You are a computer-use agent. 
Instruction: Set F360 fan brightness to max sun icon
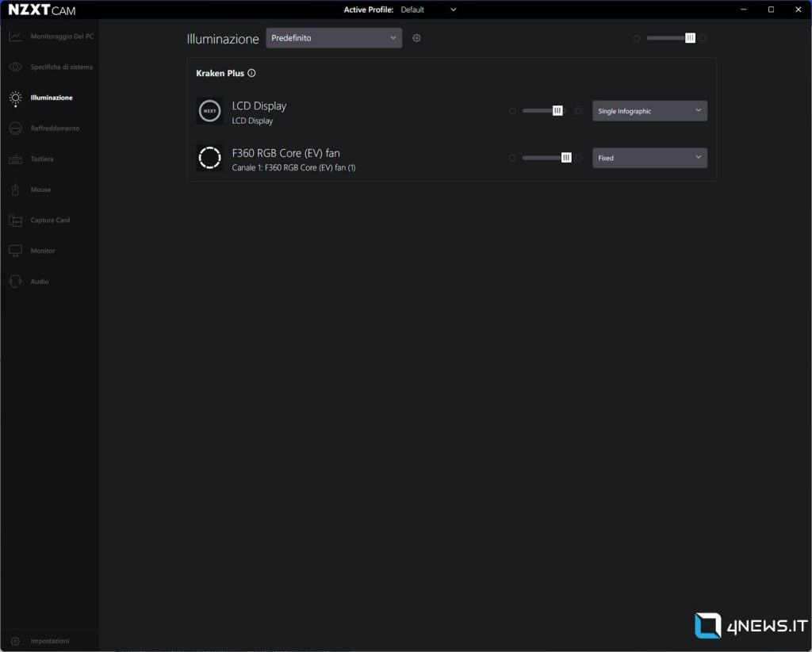coord(578,158)
